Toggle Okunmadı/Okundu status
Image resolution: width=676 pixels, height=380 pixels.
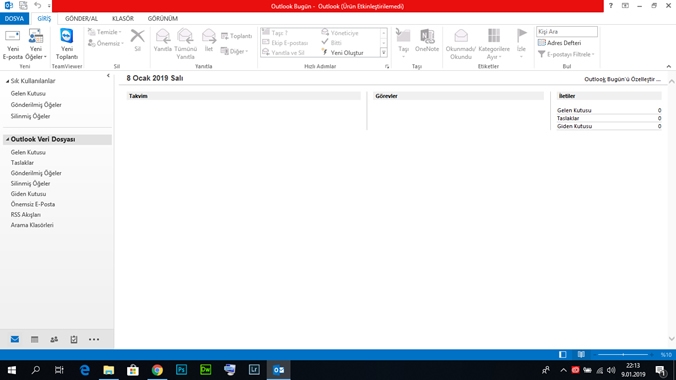click(x=460, y=44)
